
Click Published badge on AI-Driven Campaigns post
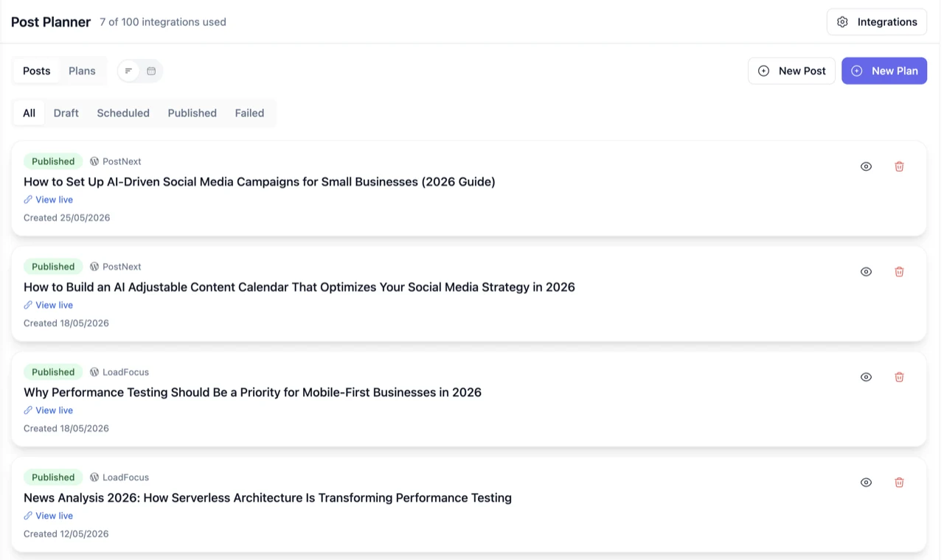point(53,161)
